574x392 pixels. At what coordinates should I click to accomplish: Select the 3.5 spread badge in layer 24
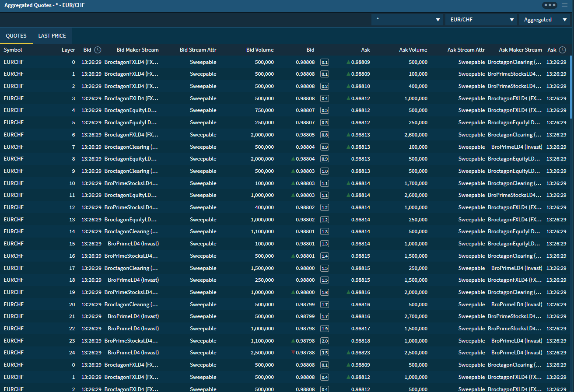tap(325, 353)
